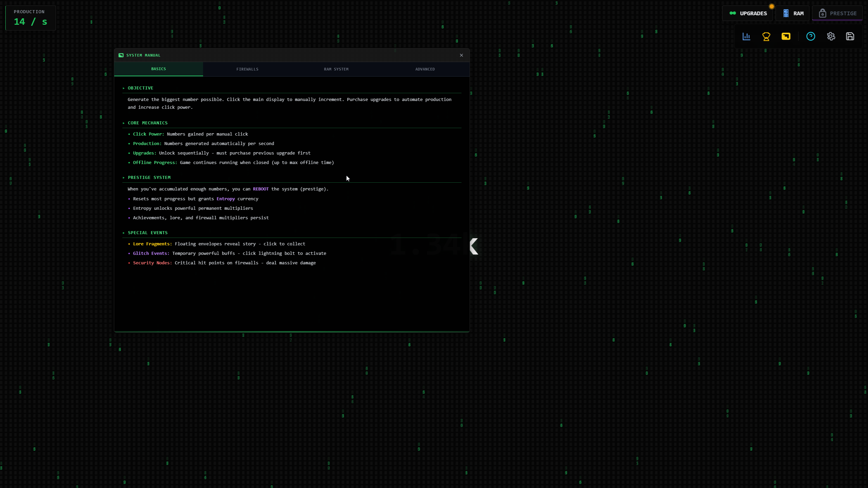Click the OBJECTIVE section arrow

click(x=124, y=88)
